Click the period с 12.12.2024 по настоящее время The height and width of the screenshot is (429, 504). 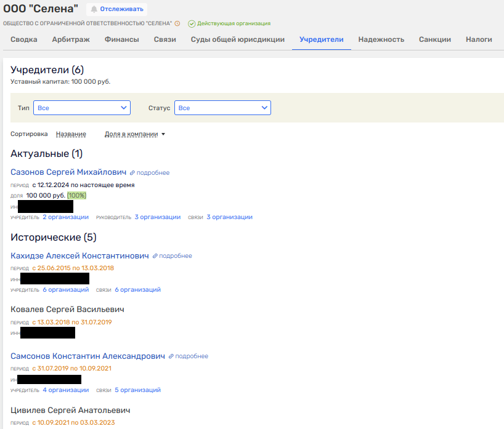click(x=83, y=185)
